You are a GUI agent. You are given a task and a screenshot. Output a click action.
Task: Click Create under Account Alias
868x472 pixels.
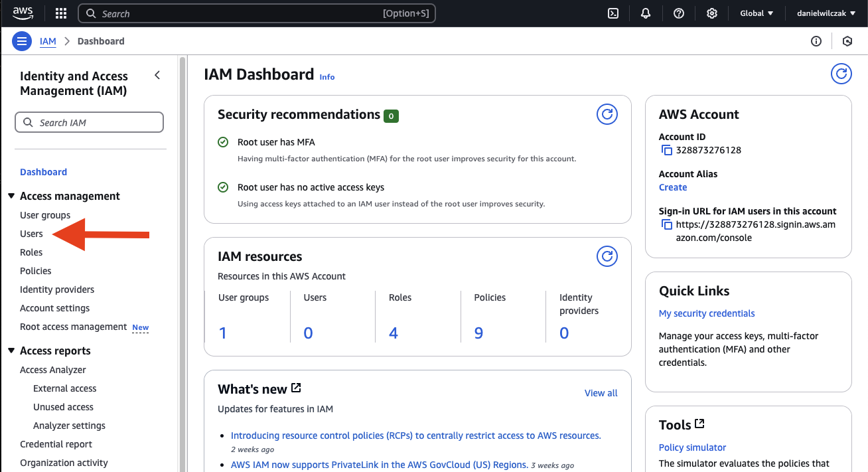[673, 187]
